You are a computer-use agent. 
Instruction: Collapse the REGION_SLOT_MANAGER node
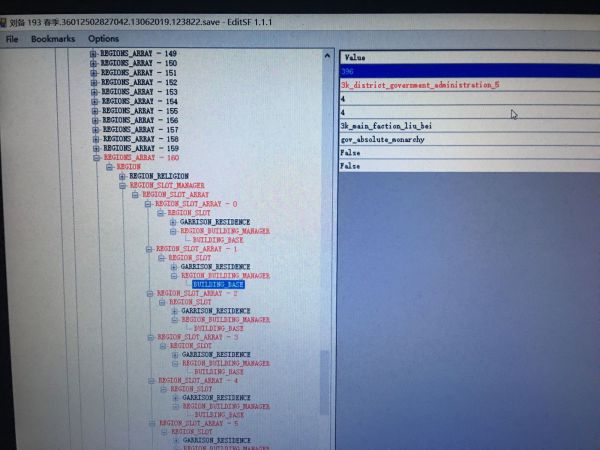click(x=123, y=185)
